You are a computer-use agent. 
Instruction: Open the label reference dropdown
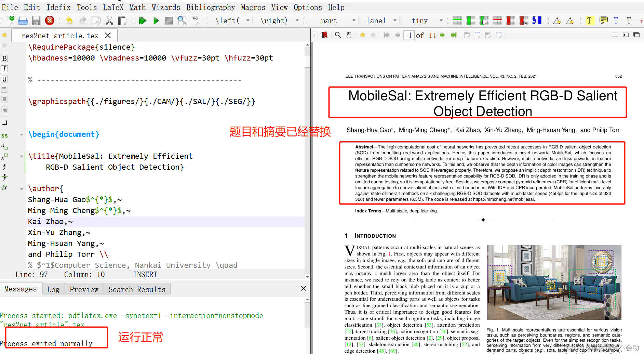tap(395, 21)
